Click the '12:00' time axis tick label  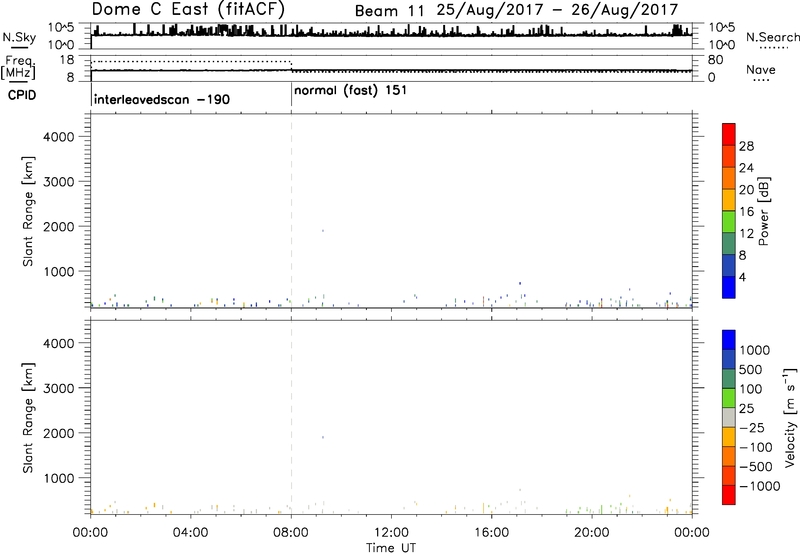click(391, 533)
